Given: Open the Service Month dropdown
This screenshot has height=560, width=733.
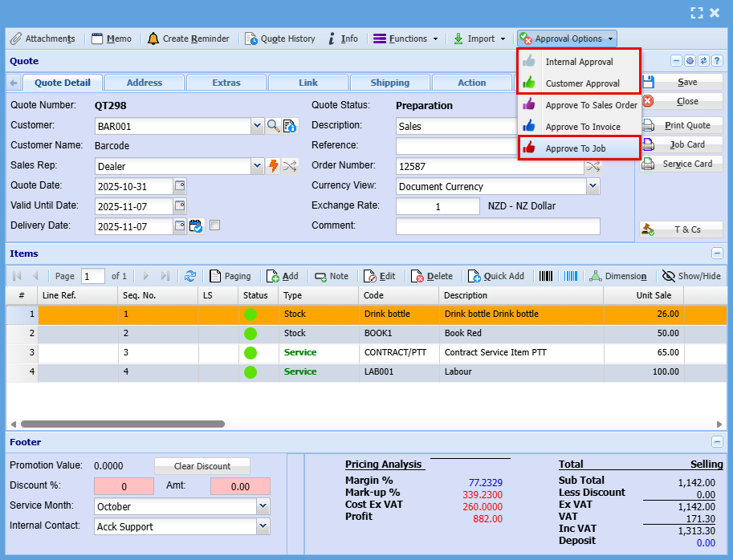Looking at the screenshot, I should 263,506.
